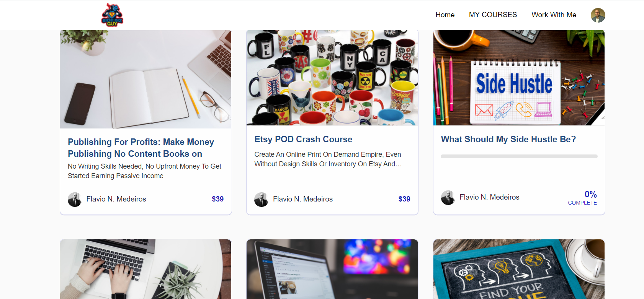Viewport: 644px width, 299px height.
Task: Open Etsy POD Crash Course title
Action: pyautogui.click(x=303, y=139)
